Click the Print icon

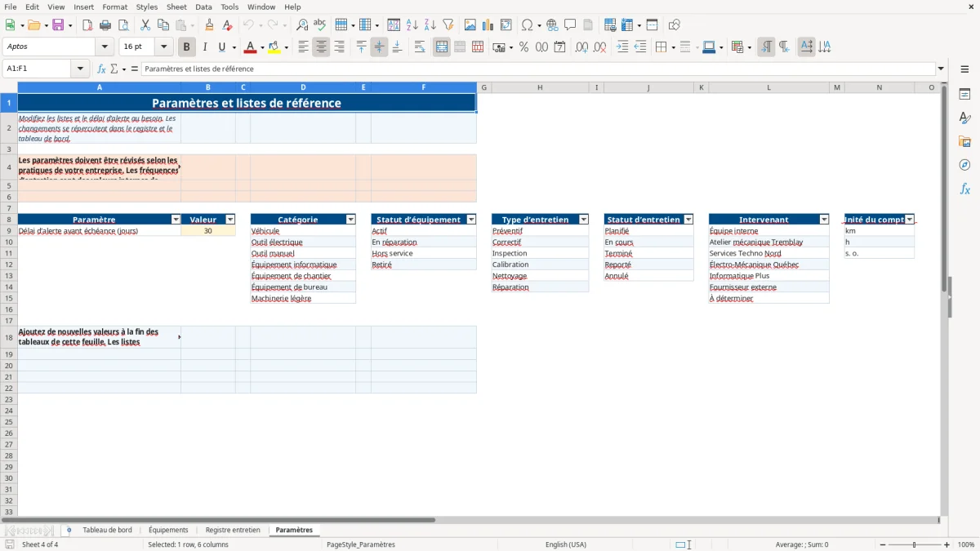(x=105, y=25)
